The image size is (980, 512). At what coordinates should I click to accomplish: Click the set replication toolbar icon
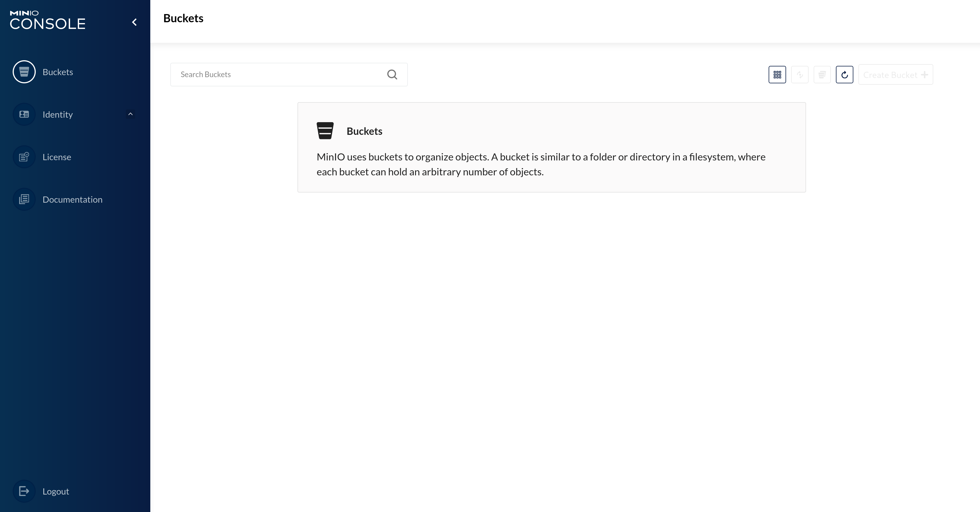coord(800,75)
